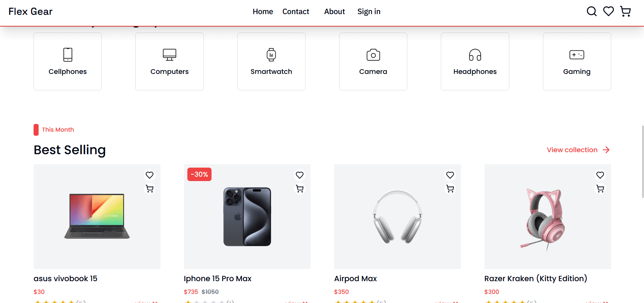Click the View collection link

click(x=578, y=150)
